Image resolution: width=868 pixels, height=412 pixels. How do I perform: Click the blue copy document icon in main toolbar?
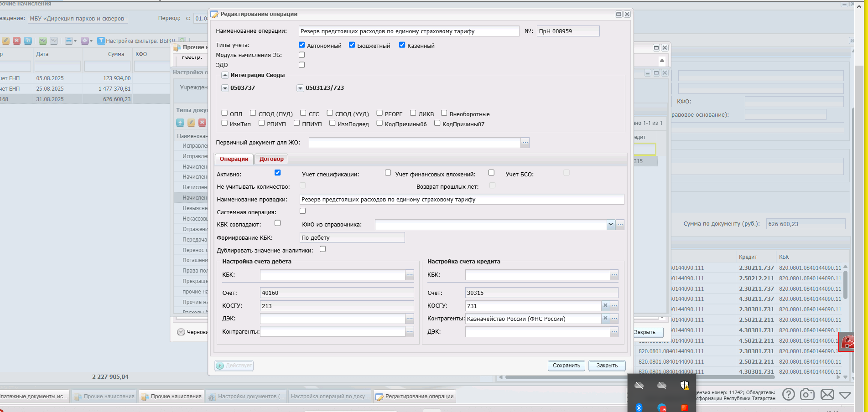pyautogui.click(x=28, y=41)
